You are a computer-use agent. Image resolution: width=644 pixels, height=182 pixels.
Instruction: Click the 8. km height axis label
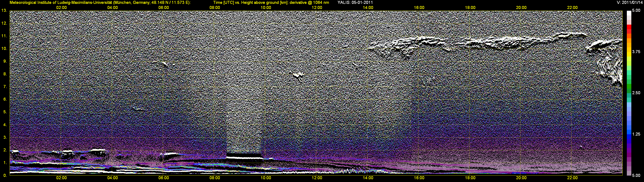click(x=5, y=74)
